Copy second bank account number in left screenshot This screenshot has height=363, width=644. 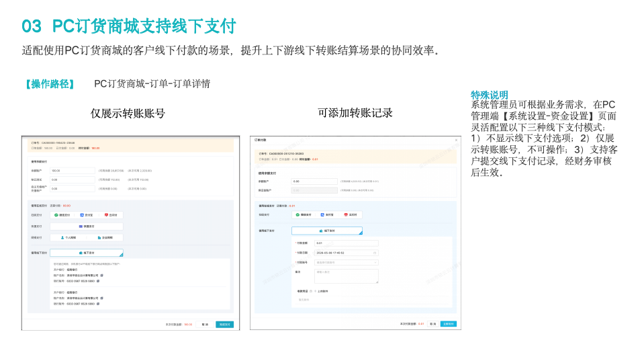[x=98, y=304]
